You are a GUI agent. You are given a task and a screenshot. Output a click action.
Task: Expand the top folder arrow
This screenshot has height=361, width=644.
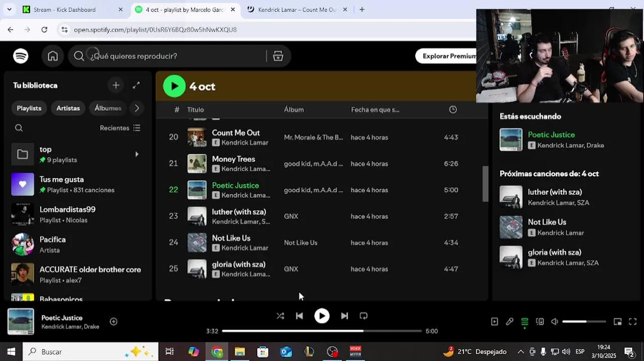pyautogui.click(x=136, y=154)
